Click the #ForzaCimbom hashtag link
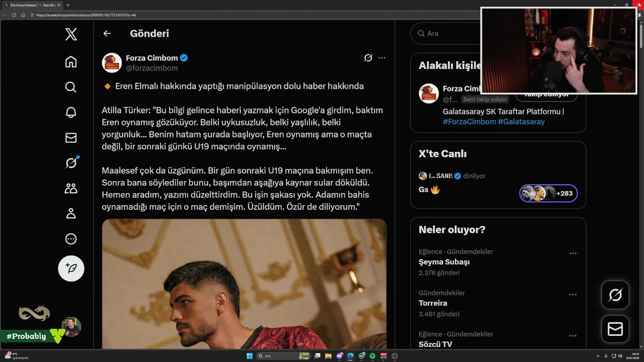Image resolution: width=644 pixels, height=362 pixels. pyautogui.click(x=469, y=122)
